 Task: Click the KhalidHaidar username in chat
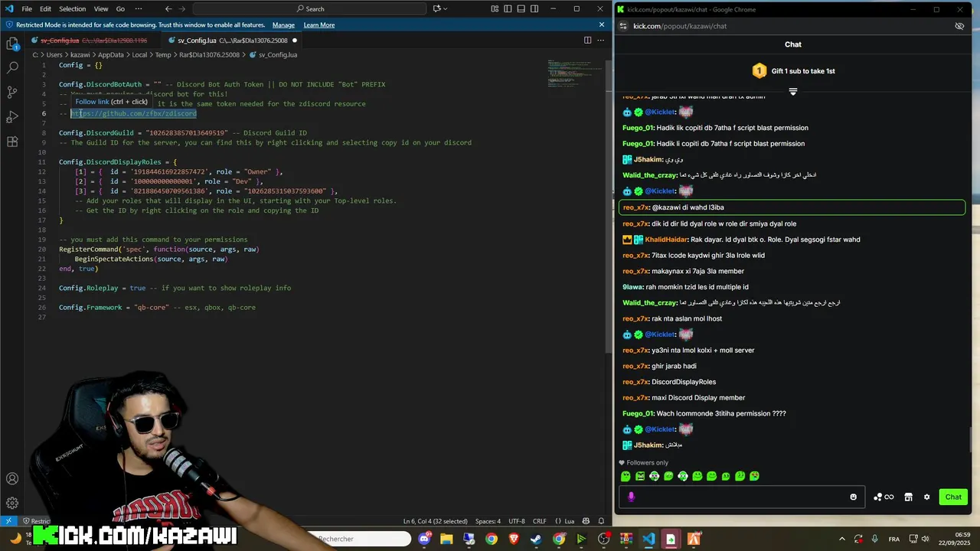coord(667,240)
